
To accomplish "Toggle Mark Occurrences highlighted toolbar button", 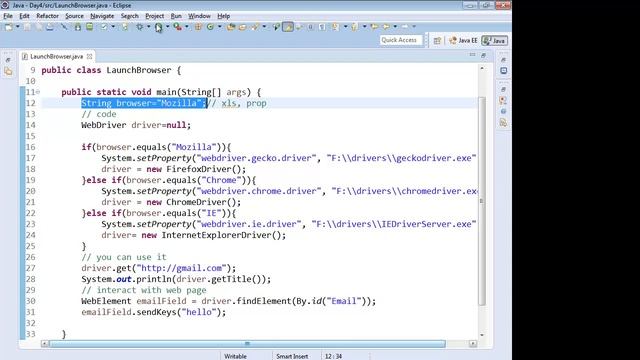I will (288, 27).
